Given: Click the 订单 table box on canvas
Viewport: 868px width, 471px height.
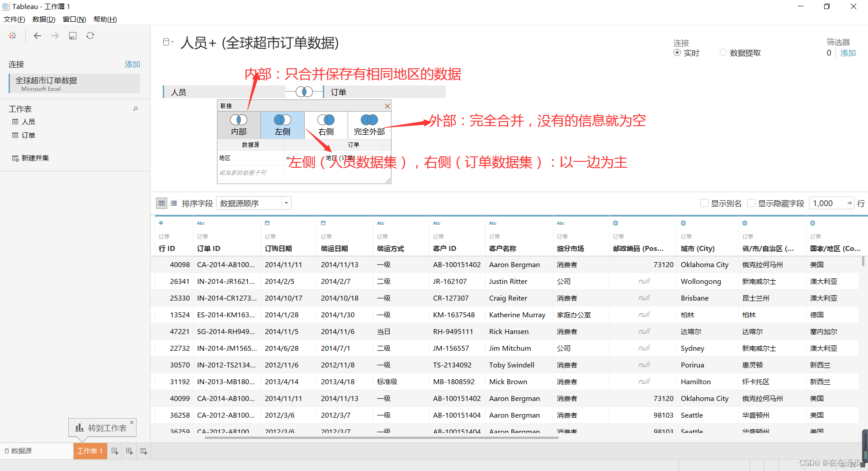Looking at the screenshot, I should [384, 92].
